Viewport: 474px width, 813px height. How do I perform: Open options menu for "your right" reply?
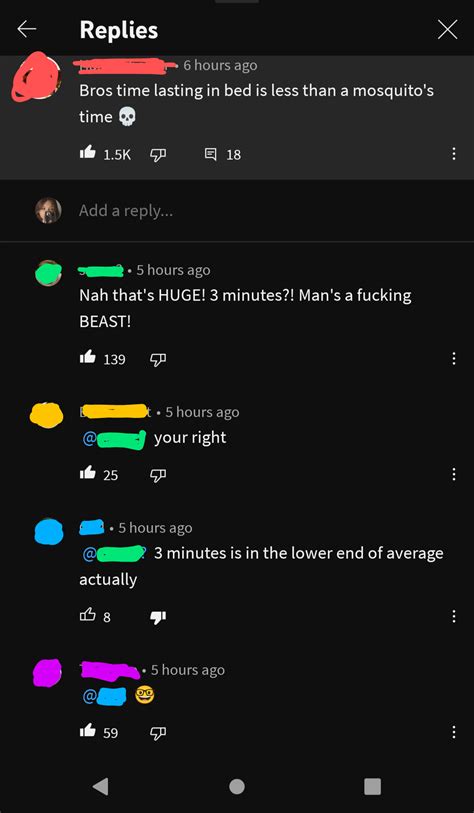point(454,474)
